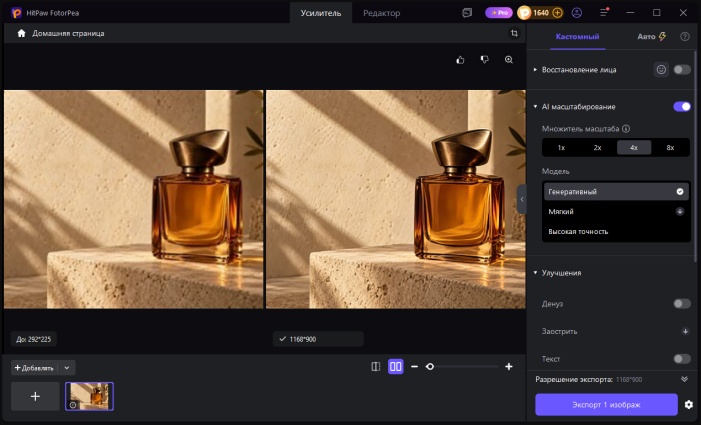The width and height of the screenshot is (701, 425).
Task: Go to the home page icon
Action: click(x=21, y=34)
